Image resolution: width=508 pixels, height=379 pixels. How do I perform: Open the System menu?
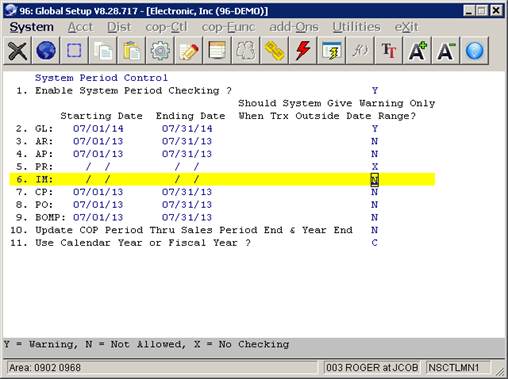point(31,27)
